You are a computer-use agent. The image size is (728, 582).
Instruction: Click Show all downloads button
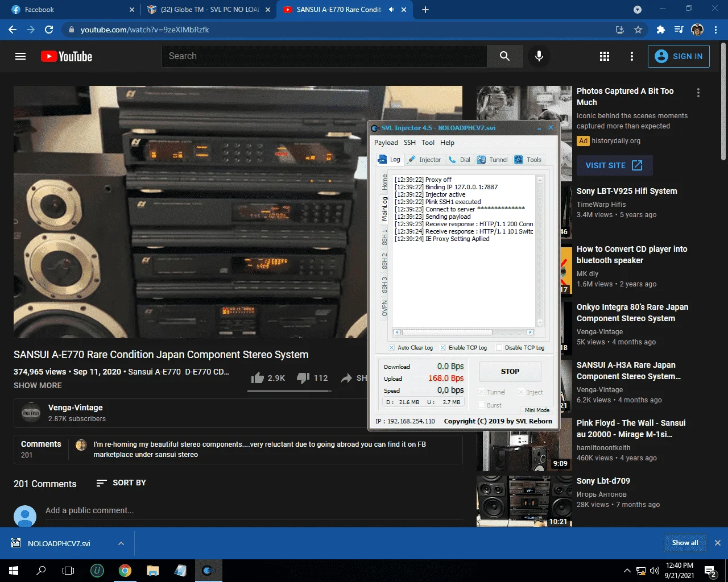pyautogui.click(x=685, y=543)
